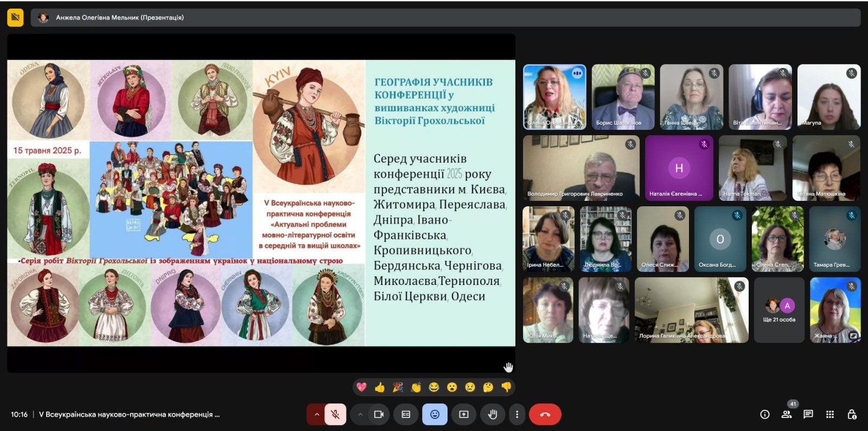Select Олеся Слиж... video tile

(663, 239)
